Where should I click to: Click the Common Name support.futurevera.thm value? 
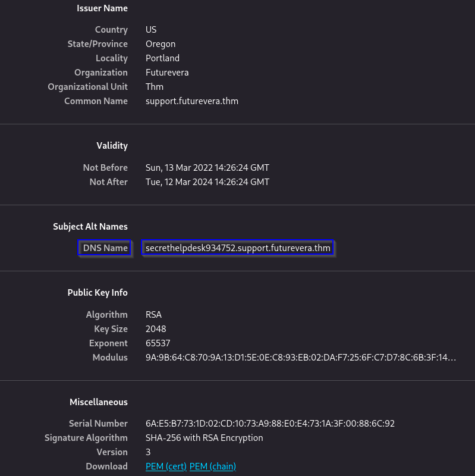click(191, 101)
